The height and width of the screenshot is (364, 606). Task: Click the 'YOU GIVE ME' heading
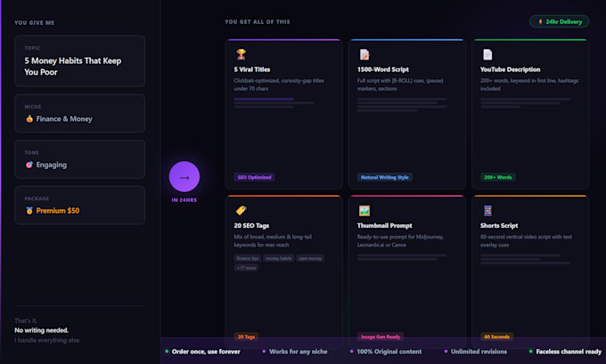click(35, 23)
